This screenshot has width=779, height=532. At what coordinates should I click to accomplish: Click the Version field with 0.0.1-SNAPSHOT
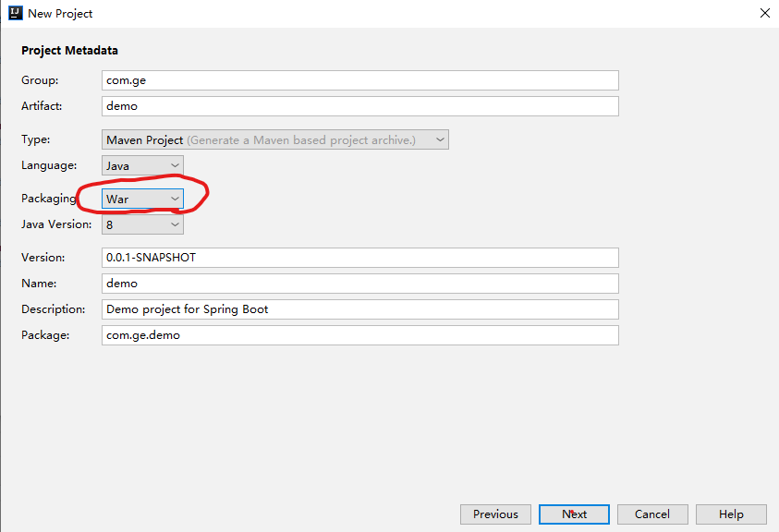(360, 258)
